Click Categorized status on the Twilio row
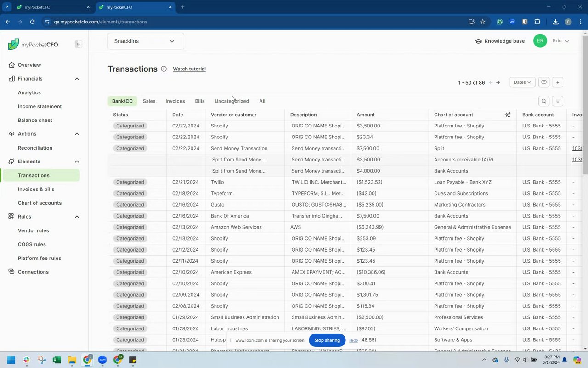588x368 pixels. point(130,182)
